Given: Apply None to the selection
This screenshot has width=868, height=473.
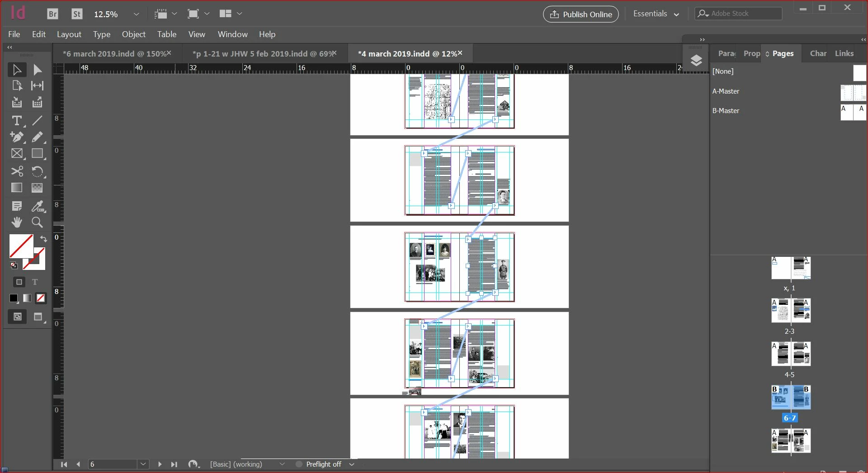Looking at the screenshot, I should [x=41, y=298].
